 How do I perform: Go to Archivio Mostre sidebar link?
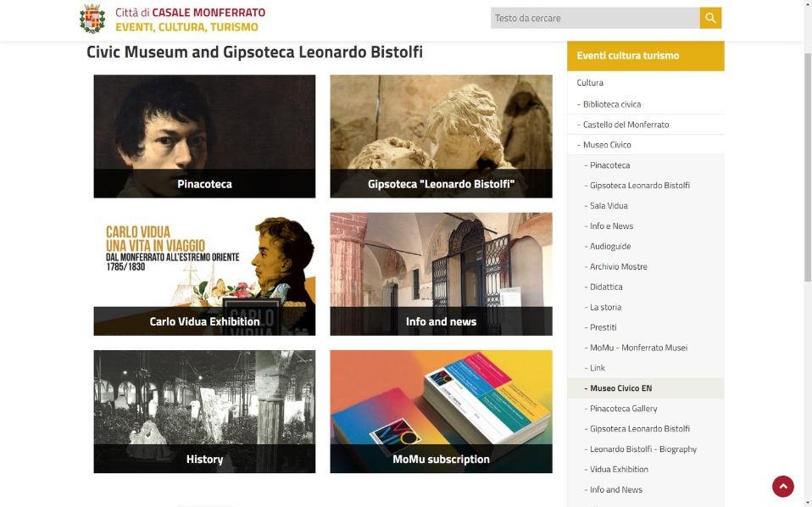click(618, 266)
